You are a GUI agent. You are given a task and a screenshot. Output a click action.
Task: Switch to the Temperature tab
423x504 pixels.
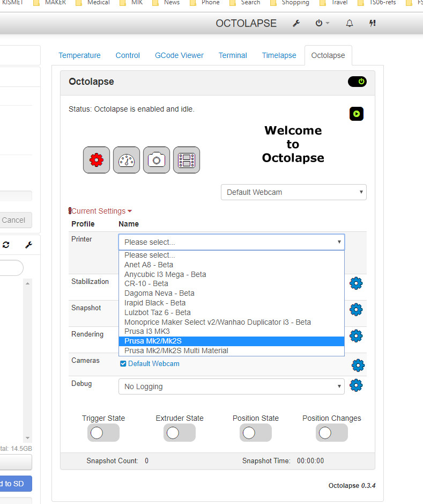coord(79,55)
